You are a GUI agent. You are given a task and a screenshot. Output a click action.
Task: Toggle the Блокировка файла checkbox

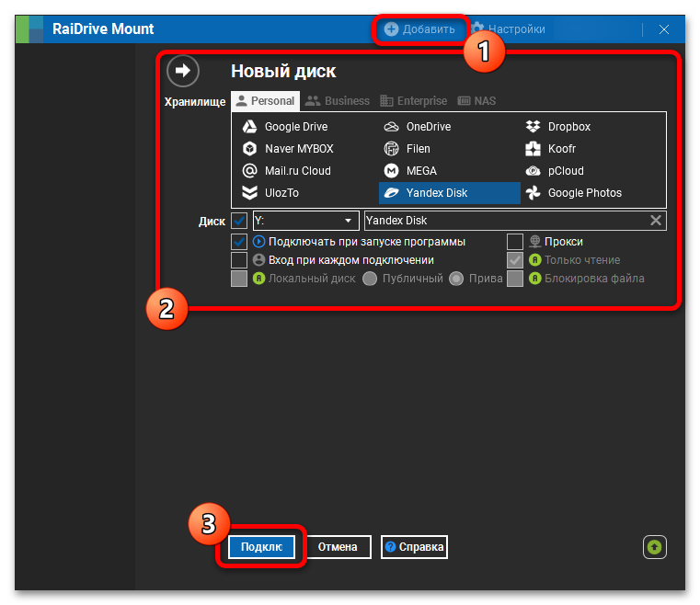click(x=515, y=279)
